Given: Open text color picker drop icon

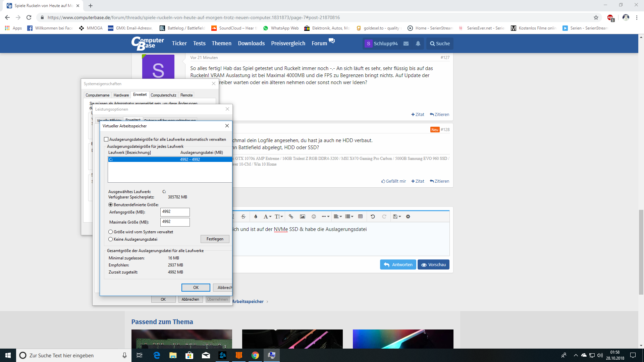Looking at the screenshot, I should (x=256, y=217).
